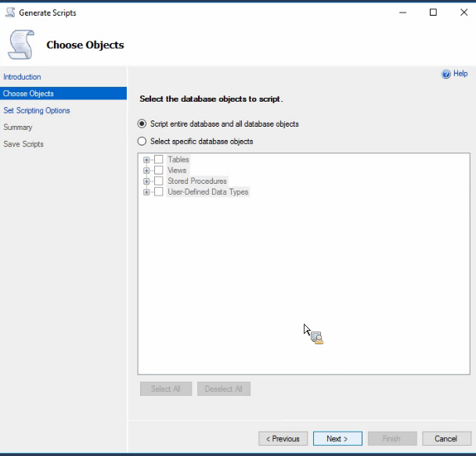This screenshot has width=476, height=456.
Task: Choose Select specific database objects option
Action: [142, 142]
